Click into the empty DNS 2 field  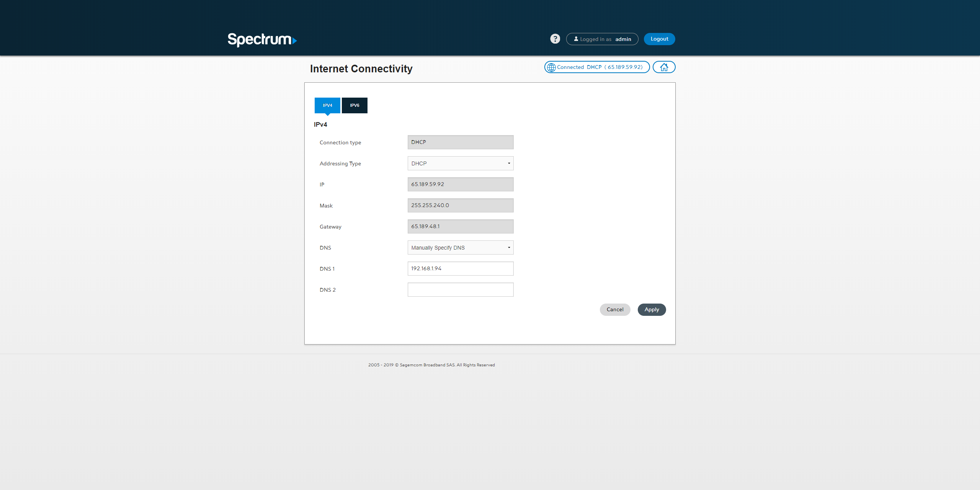click(x=460, y=289)
